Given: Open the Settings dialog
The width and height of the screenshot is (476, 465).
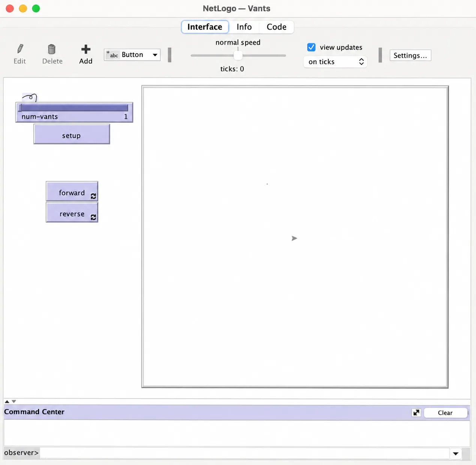Looking at the screenshot, I should tap(410, 56).
